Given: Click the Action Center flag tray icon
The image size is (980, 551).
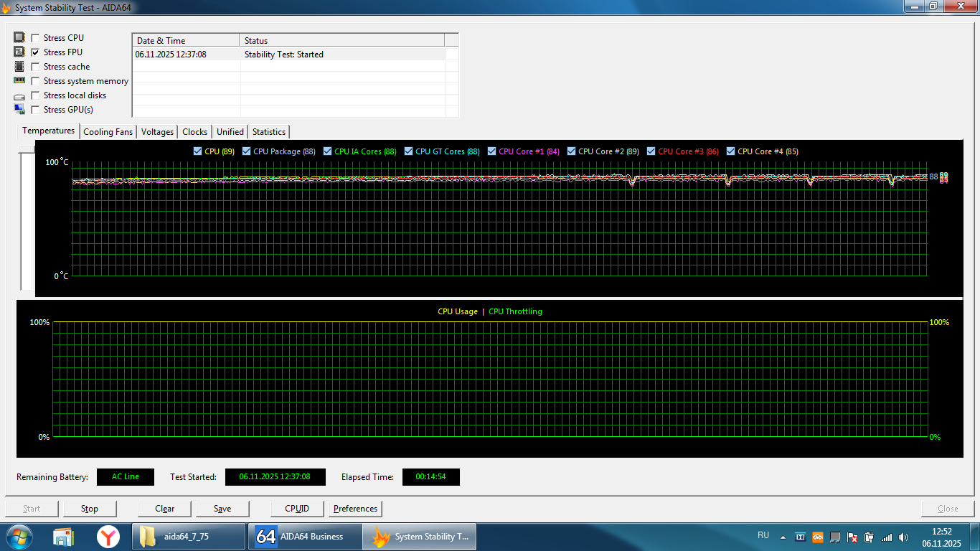Looking at the screenshot, I should point(852,537).
